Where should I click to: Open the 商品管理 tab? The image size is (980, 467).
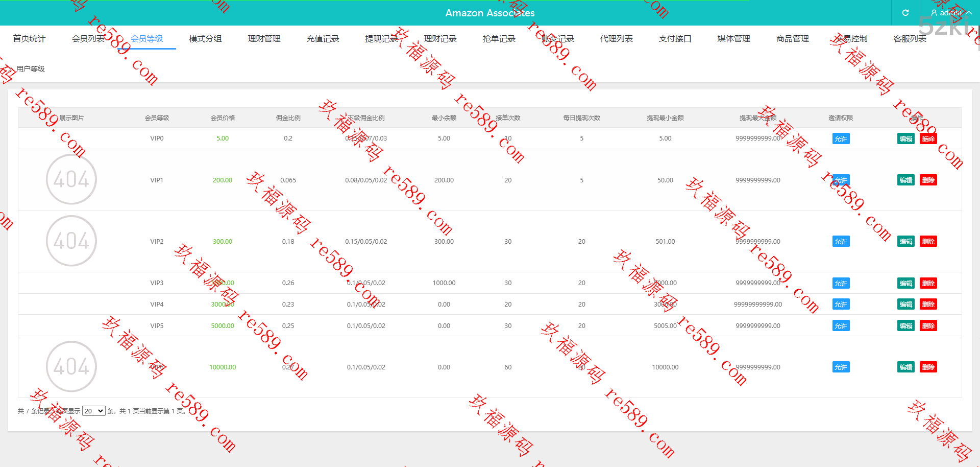pyautogui.click(x=792, y=38)
